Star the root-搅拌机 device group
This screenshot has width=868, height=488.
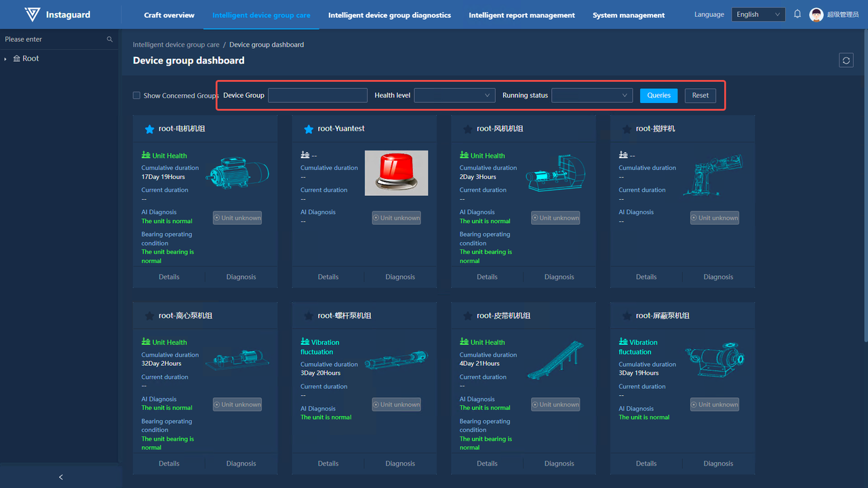coord(627,129)
